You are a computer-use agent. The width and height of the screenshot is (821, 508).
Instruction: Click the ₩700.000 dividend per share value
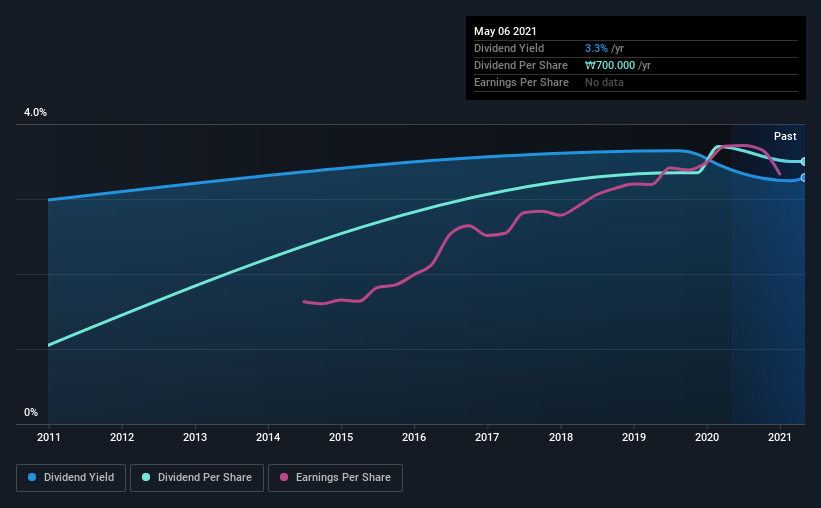tap(610, 65)
